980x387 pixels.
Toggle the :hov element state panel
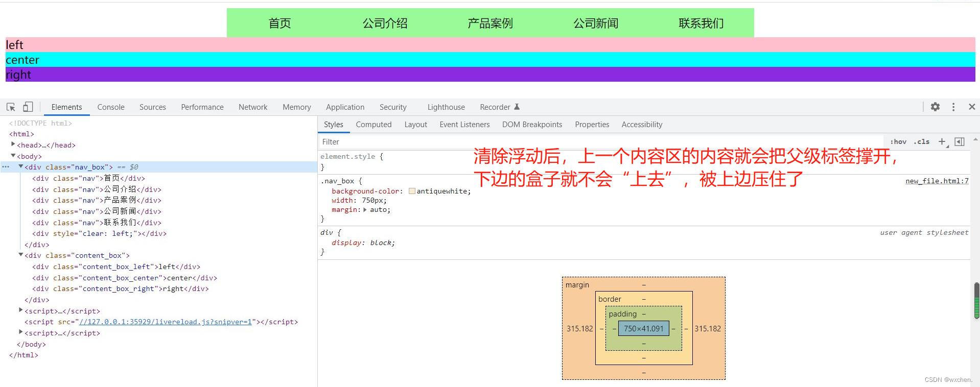tap(898, 142)
